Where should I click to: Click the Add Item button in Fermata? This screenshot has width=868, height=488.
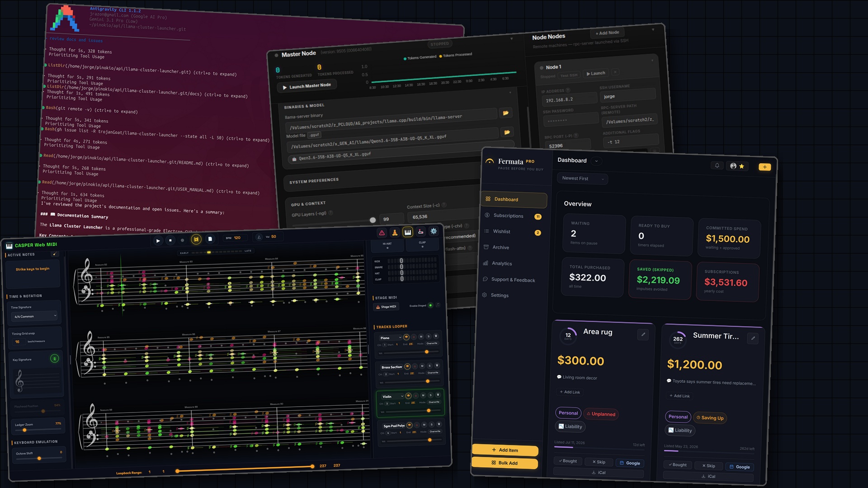click(x=505, y=450)
